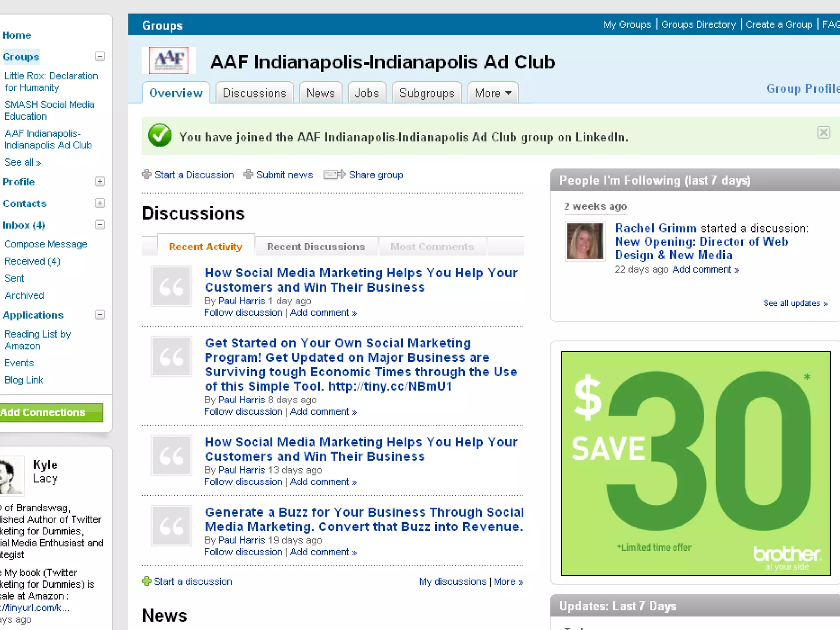Dismiss the joined-group notification with X

click(823, 132)
